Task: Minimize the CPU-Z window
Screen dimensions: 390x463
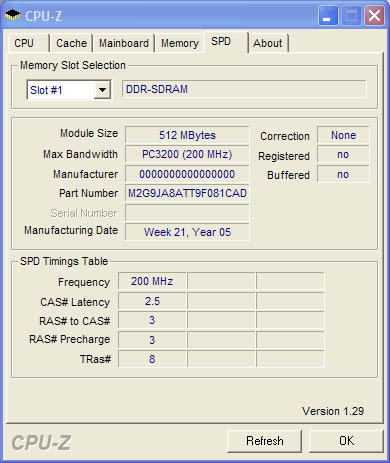Action: click(328, 16)
